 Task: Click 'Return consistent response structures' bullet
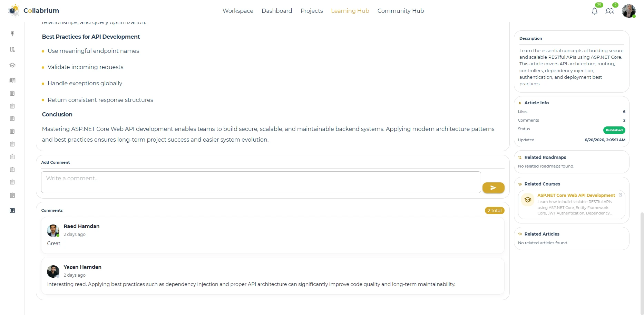point(100,100)
